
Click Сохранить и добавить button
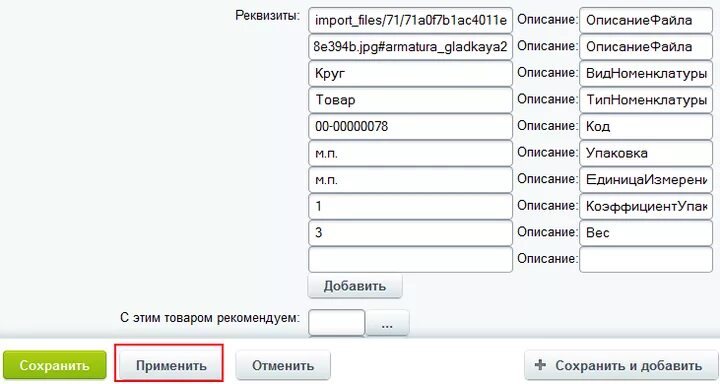(620, 366)
